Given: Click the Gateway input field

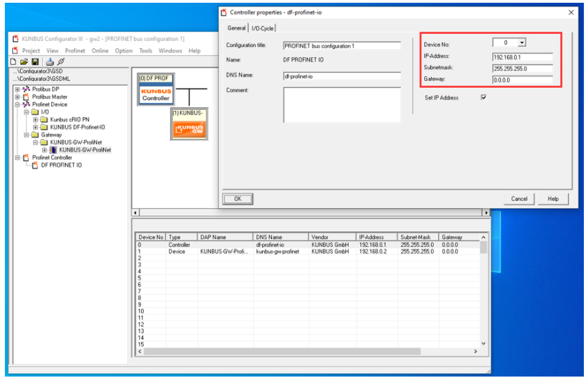Looking at the screenshot, I should (522, 79).
